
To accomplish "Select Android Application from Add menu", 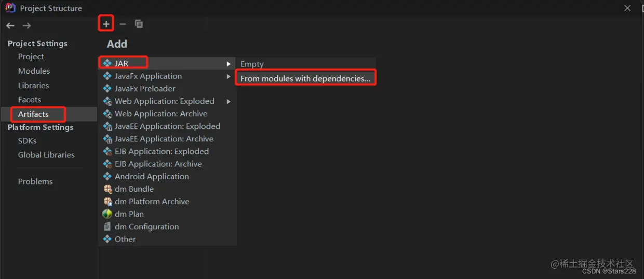I will click(152, 177).
